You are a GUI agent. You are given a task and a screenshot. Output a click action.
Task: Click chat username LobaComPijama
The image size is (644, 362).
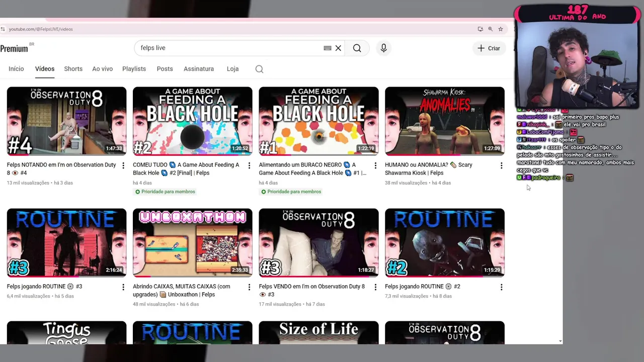pyautogui.click(x=545, y=132)
